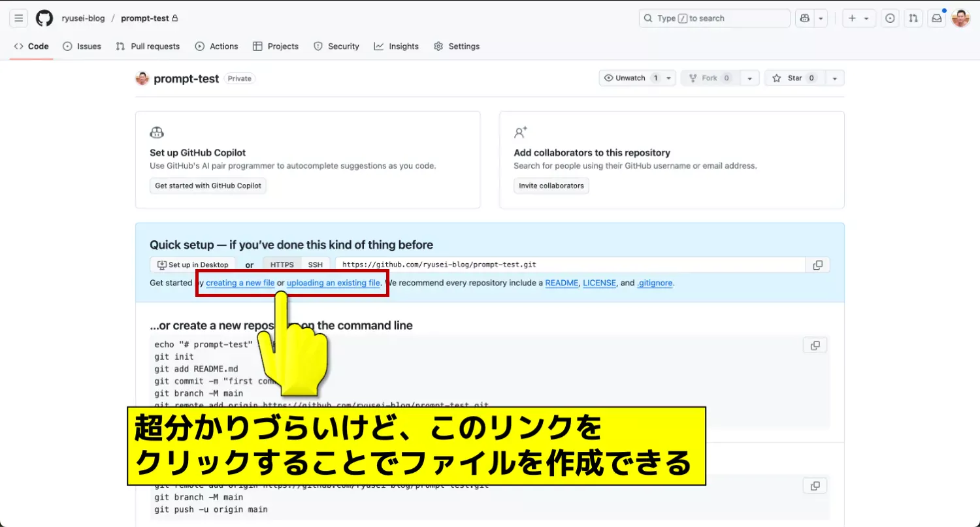Focus the Type / to search field
This screenshot has height=527, width=980.
point(714,18)
